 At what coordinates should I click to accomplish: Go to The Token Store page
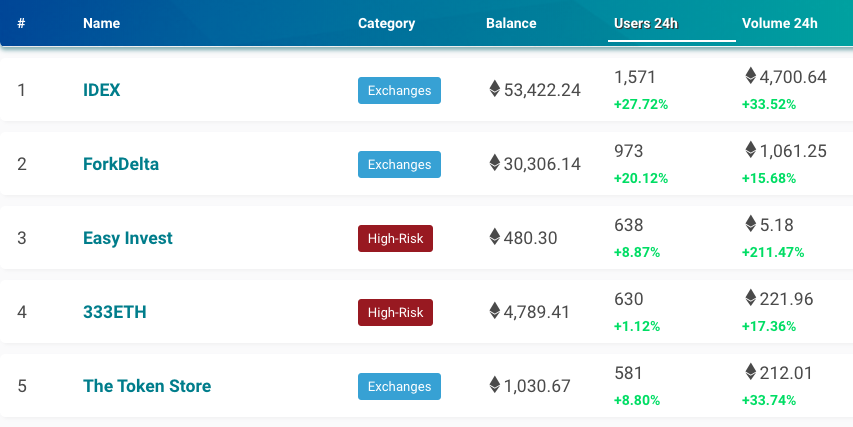(x=146, y=386)
